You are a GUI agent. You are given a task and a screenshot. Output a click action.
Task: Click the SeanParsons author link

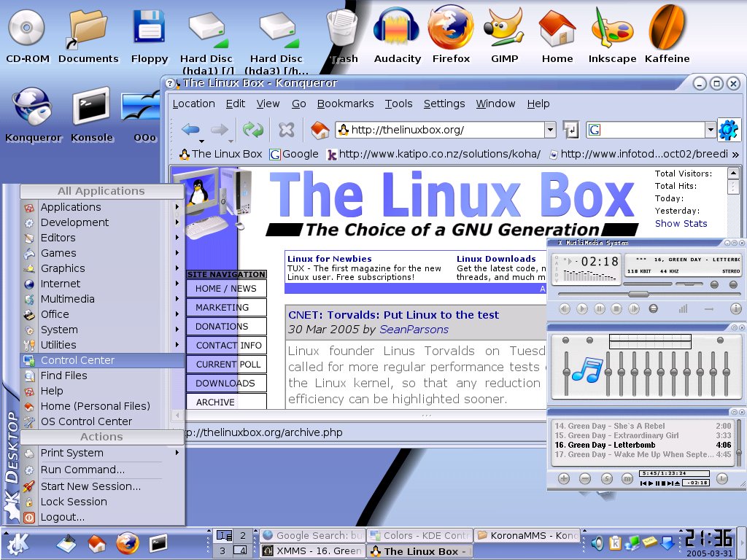click(x=414, y=330)
